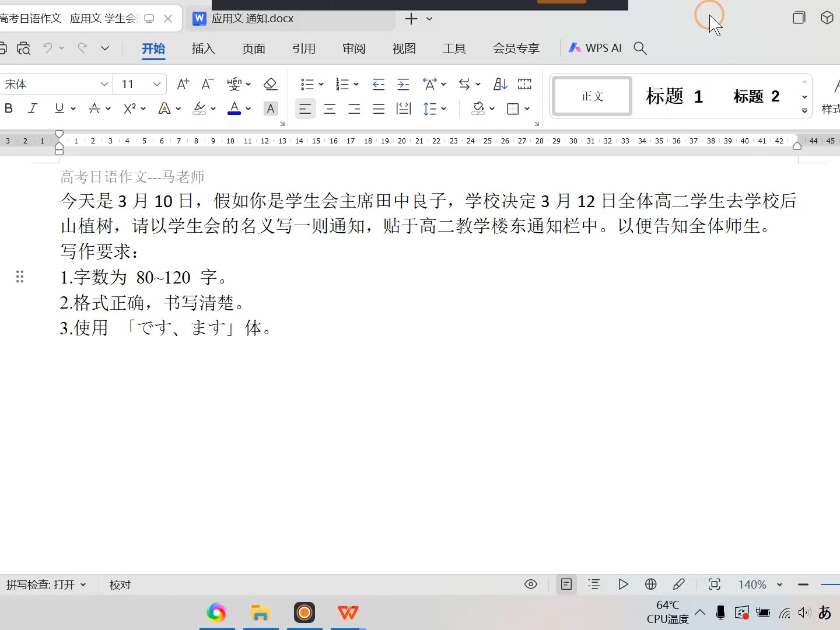Click the fit page zoom icon
The image size is (840, 630).
714,584
